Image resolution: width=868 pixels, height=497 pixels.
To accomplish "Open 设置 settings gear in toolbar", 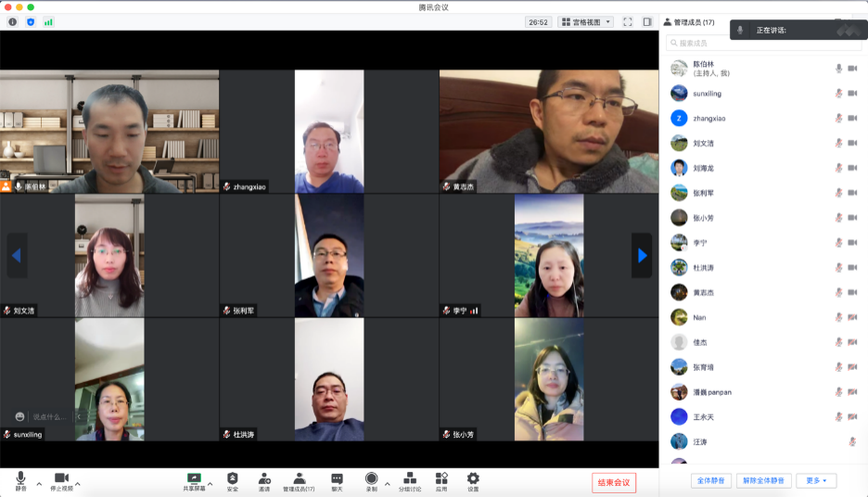I will pyautogui.click(x=473, y=478).
